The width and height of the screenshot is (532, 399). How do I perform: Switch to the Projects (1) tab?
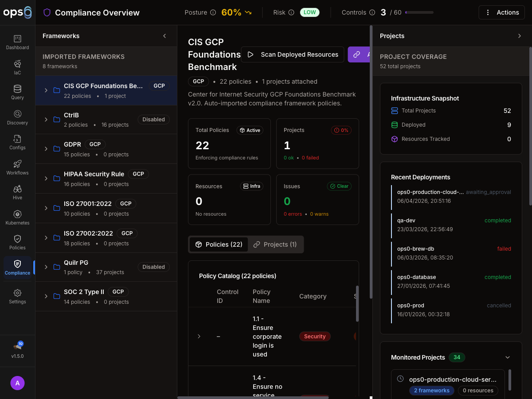coord(275,244)
